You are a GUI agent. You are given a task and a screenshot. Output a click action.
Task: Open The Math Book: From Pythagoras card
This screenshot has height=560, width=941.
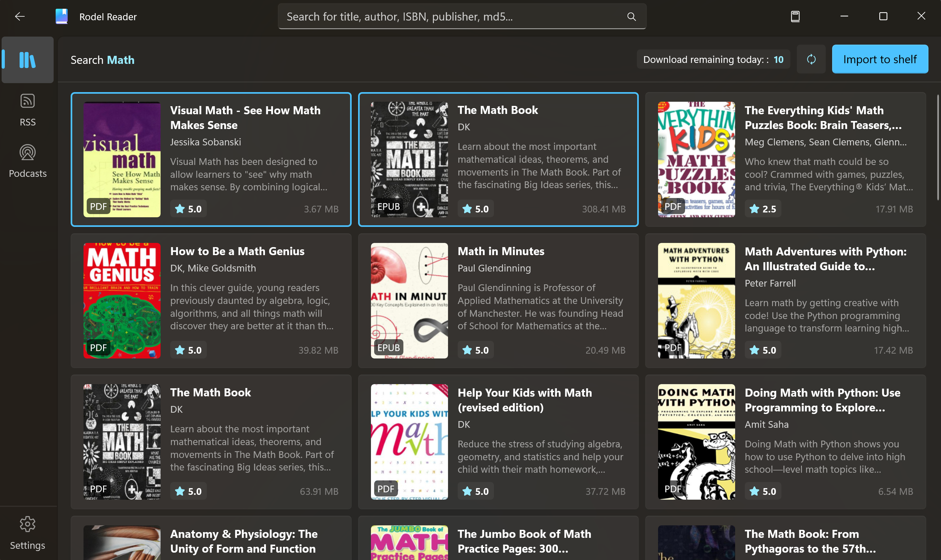[x=786, y=538]
